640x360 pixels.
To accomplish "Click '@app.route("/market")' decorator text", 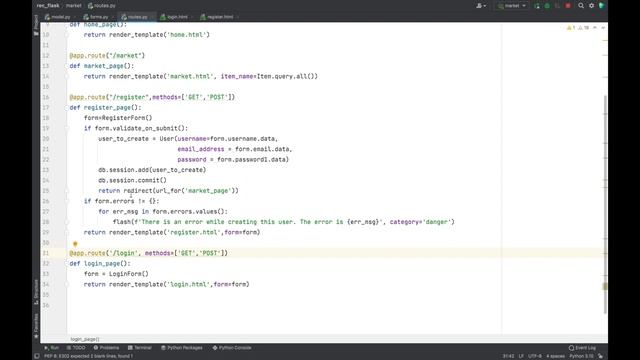I will (107, 56).
